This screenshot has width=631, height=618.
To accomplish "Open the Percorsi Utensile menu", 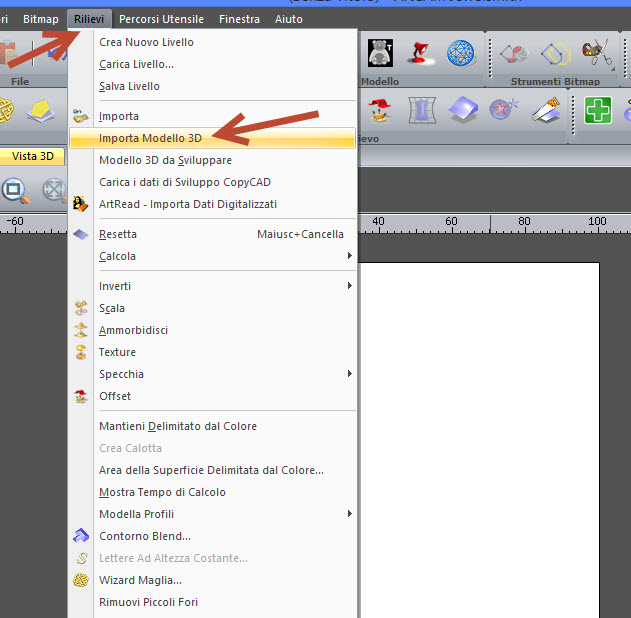I will [161, 19].
